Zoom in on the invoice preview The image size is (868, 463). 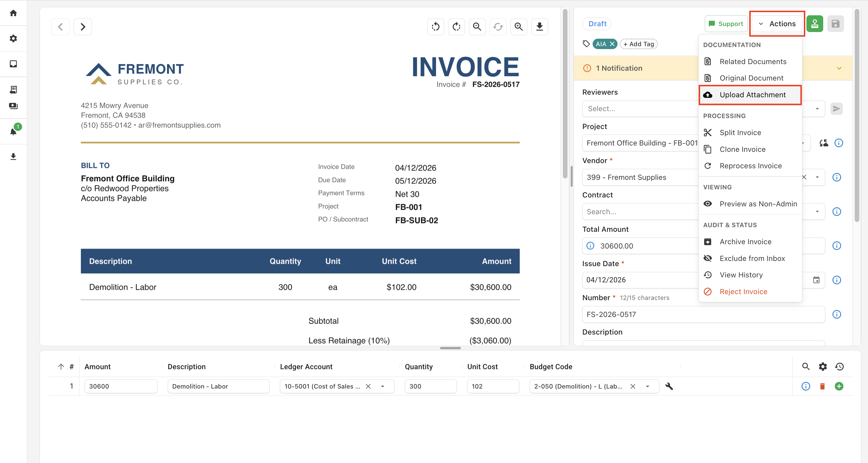pos(519,27)
